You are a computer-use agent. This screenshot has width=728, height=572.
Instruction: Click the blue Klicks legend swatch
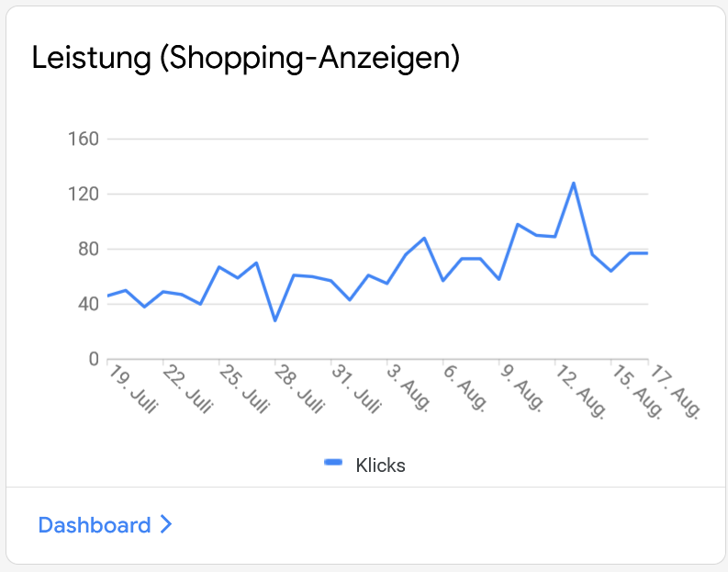point(333,462)
